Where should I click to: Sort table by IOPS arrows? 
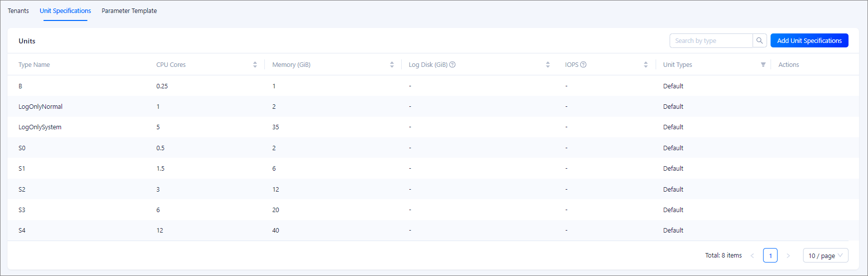pyautogui.click(x=646, y=65)
